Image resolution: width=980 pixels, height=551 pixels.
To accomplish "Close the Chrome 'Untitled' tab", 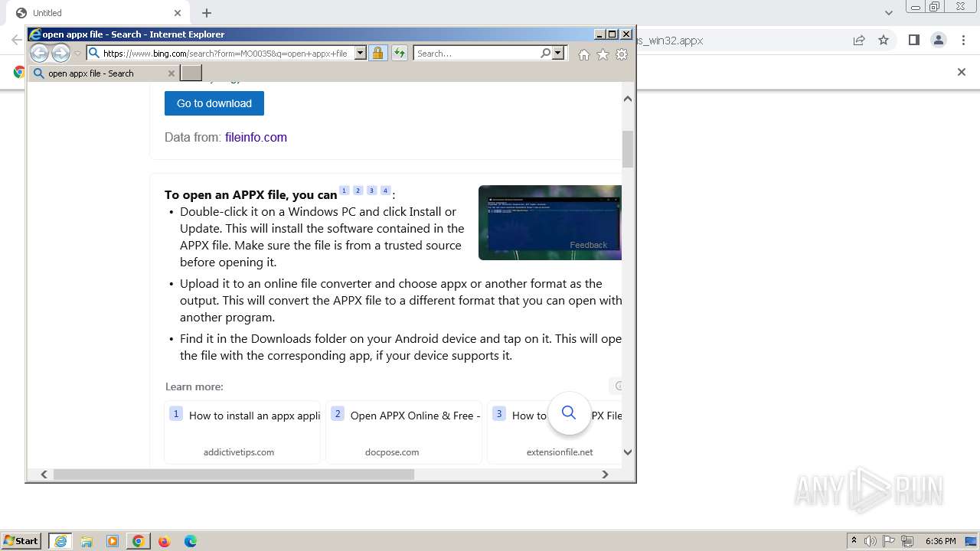I will click(x=178, y=13).
